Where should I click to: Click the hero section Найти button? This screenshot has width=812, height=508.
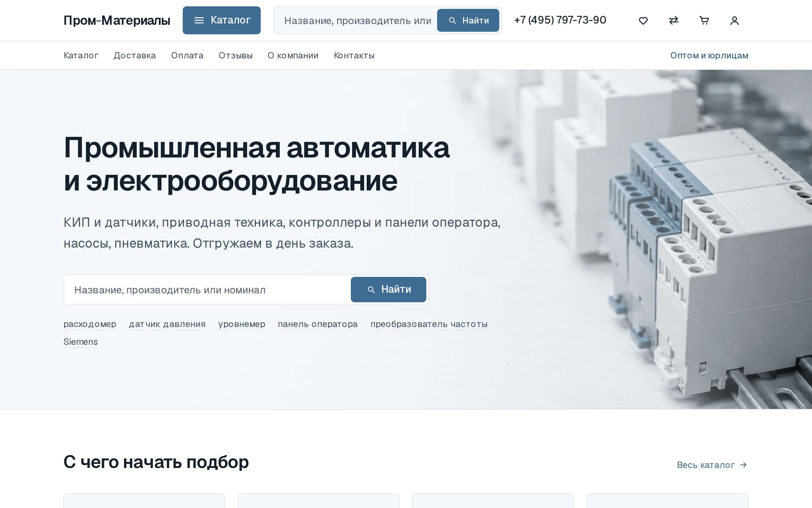pos(389,289)
